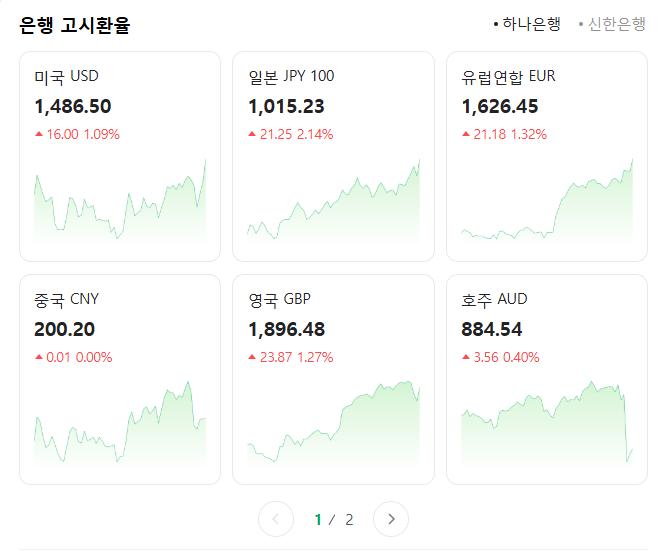
Task: Go to next exchange rate page
Action: point(391,519)
